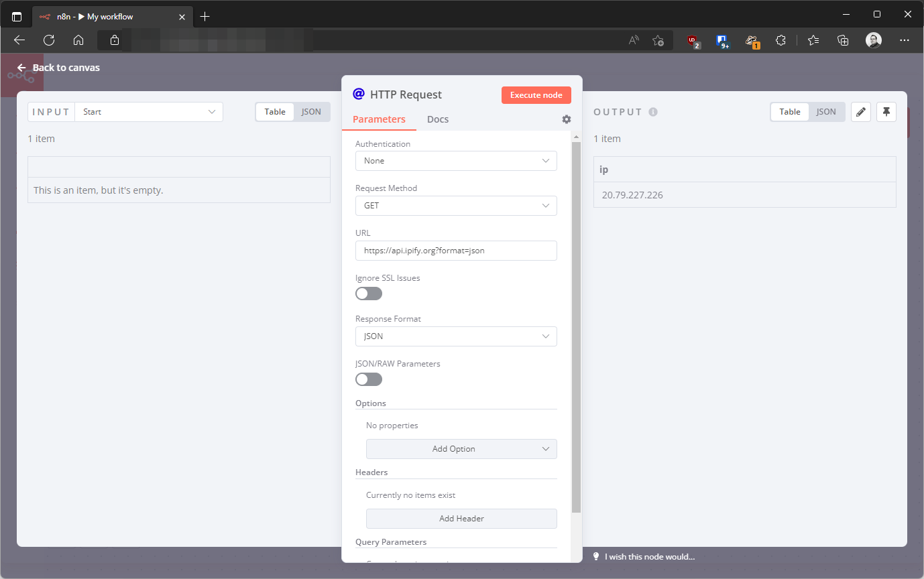
Task: Open the browser profile avatar
Action: tap(873, 40)
